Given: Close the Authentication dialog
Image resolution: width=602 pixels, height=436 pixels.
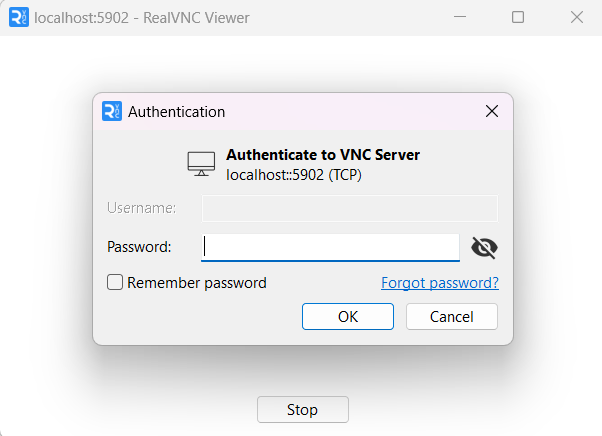Looking at the screenshot, I should tap(492, 111).
